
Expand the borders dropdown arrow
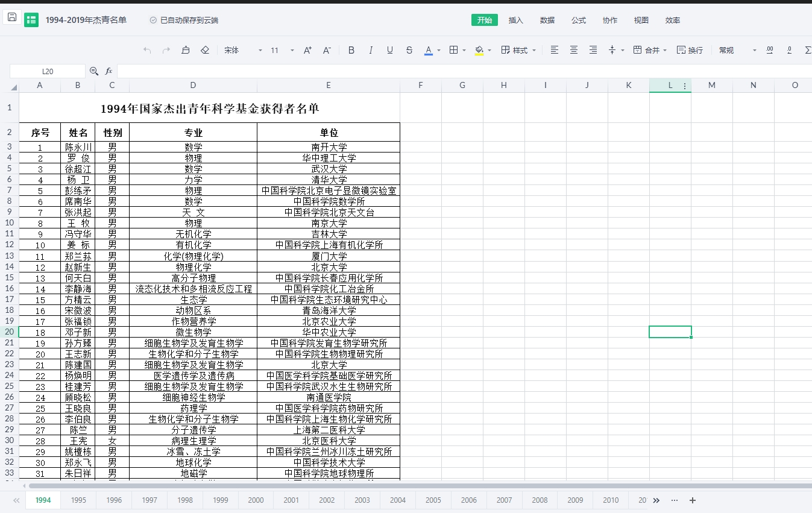pyautogui.click(x=464, y=51)
